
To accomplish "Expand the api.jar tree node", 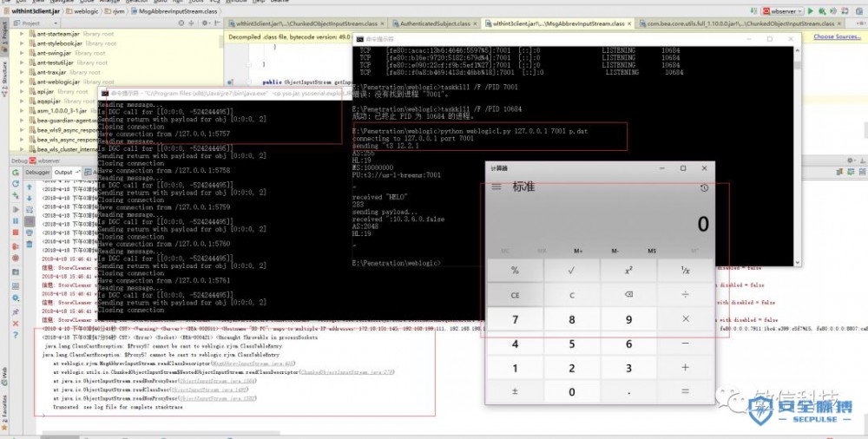I will tap(22, 91).
